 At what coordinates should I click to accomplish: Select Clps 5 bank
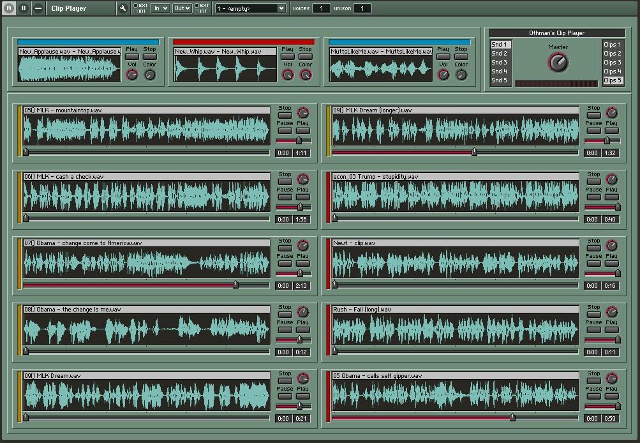613,80
